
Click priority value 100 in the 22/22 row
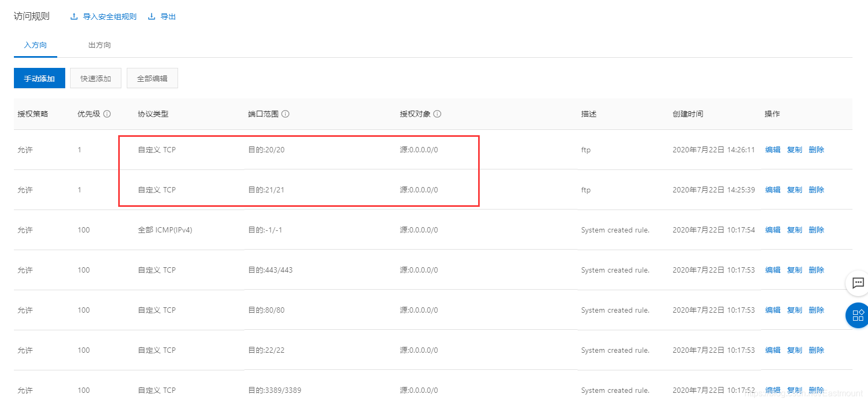click(x=83, y=350)
